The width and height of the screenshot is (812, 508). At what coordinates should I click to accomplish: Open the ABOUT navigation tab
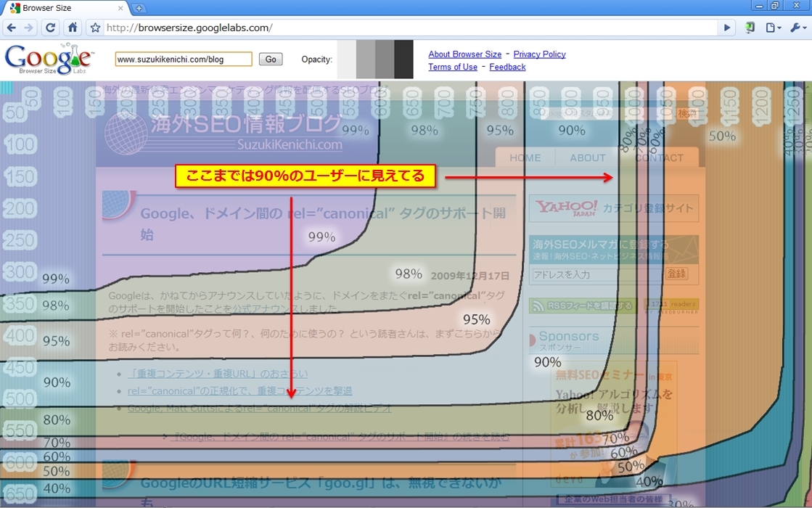coord(587,157)
